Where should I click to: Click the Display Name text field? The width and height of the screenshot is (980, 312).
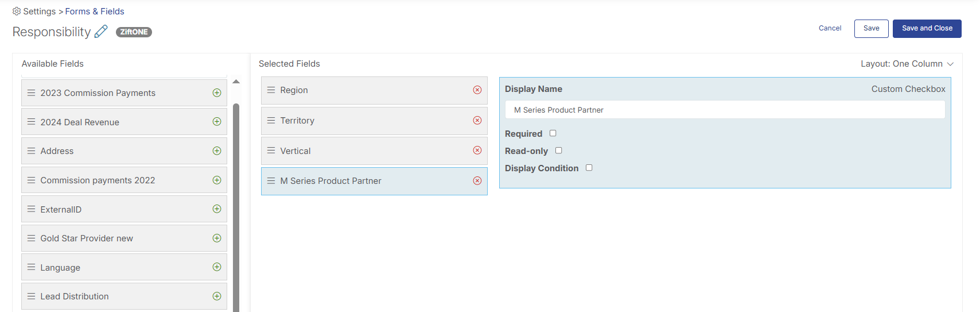click(725, 110)
